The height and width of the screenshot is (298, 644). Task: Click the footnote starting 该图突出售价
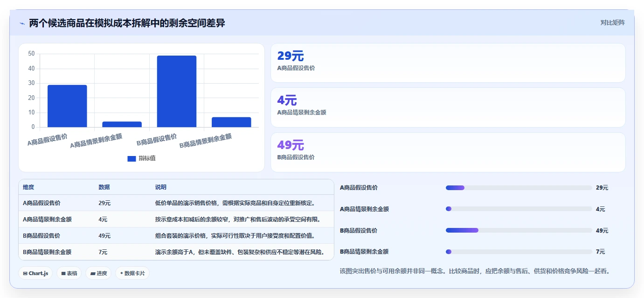(x=475, y=271)
